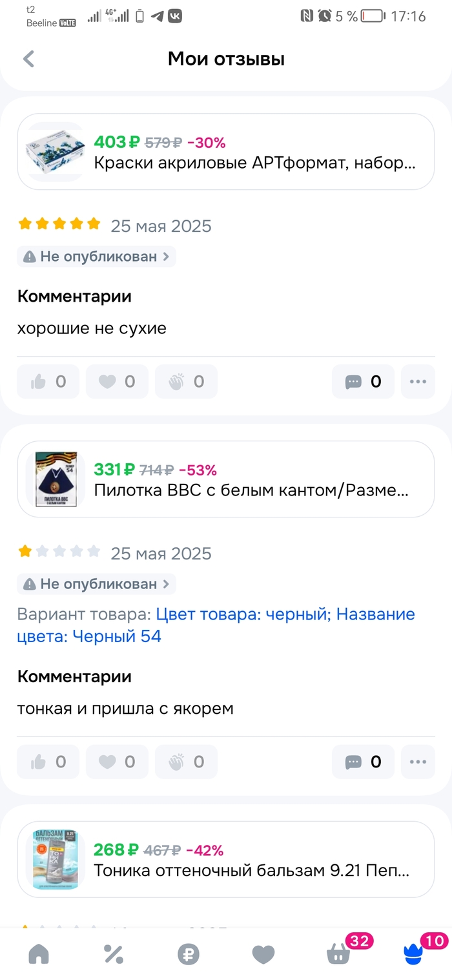This screenshot has width=452, height=980.
Task: Expand 'Не опубликован' status on Пилотка review
Action: (96, 584)
